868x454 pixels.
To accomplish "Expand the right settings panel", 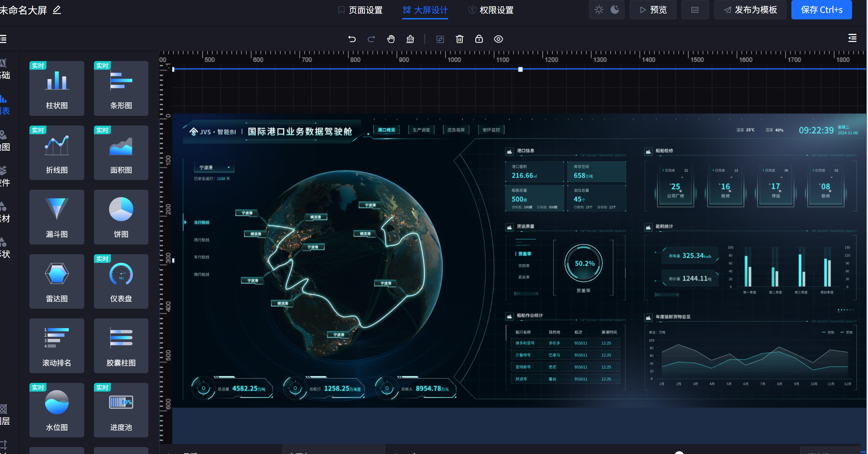I will (852, 38).
